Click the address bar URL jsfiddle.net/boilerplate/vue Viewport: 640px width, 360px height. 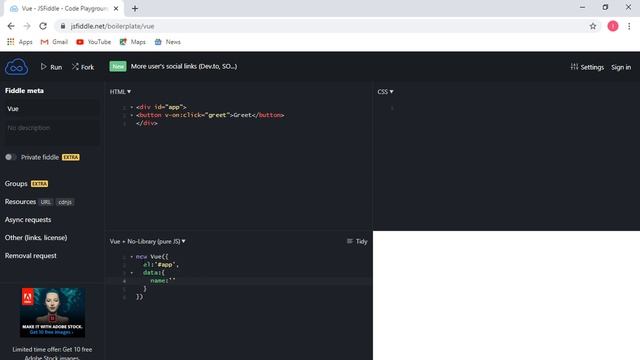click(x=112, y=26)
